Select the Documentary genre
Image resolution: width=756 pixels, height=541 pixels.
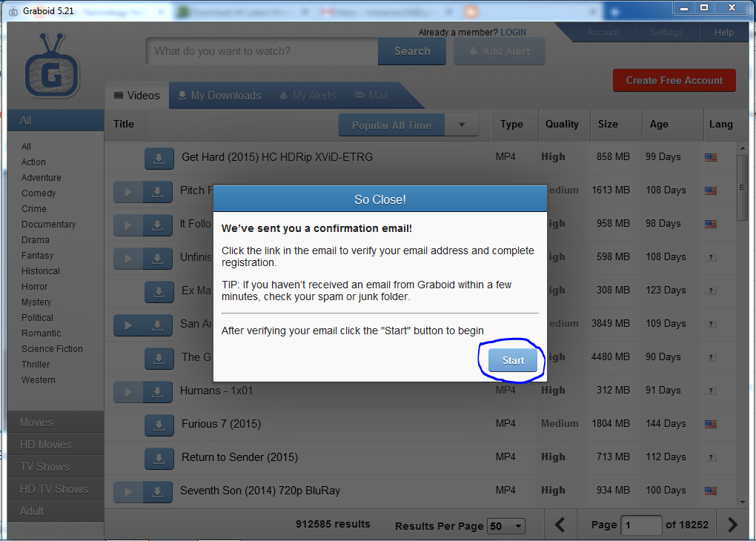click(48, 225)
